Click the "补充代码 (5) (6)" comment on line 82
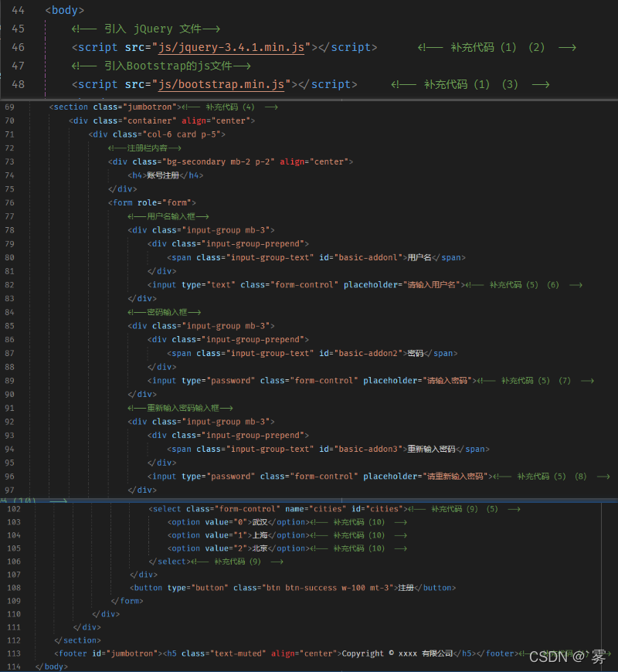 524,285
